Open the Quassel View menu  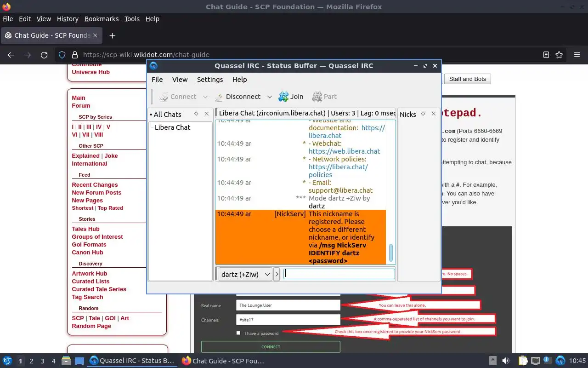click(x=180, y=80)
